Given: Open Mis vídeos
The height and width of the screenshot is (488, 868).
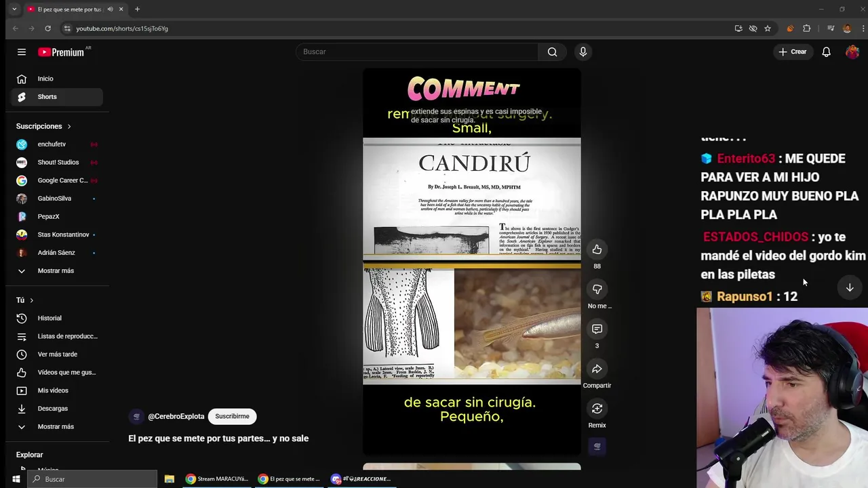Looking at the screenshot, I should click(57, 390).
